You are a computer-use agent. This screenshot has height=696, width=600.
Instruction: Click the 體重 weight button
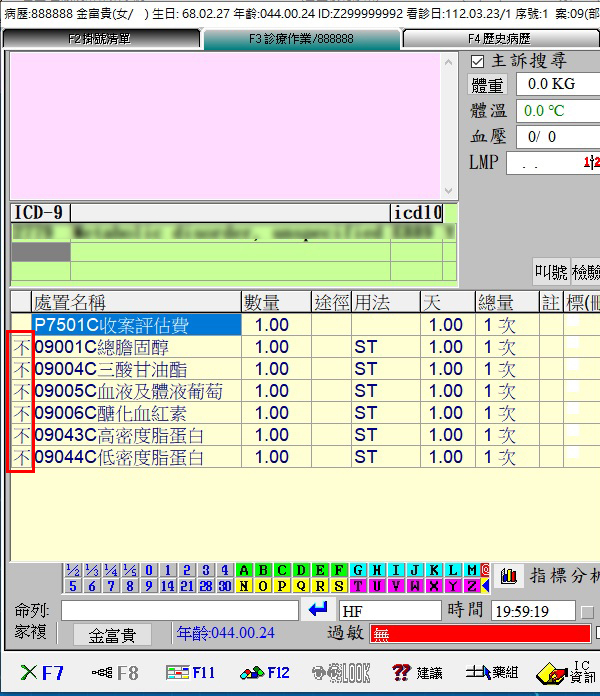coord(488,85)
